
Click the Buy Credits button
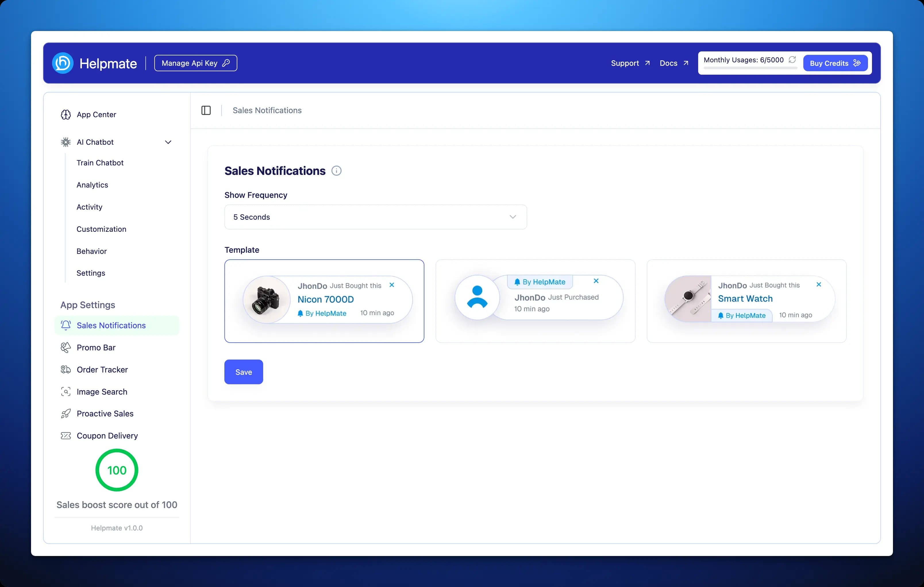point(835,63)
